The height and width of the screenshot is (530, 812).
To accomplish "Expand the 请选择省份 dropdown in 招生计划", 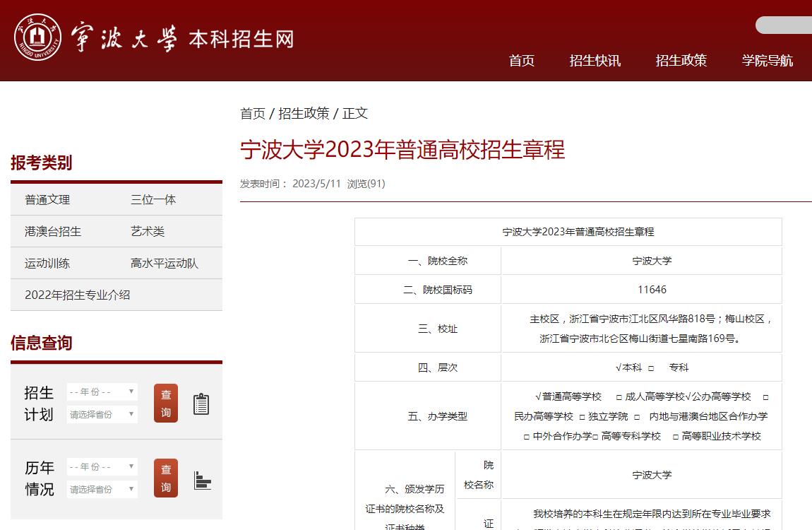I will [x=102, y=415].
